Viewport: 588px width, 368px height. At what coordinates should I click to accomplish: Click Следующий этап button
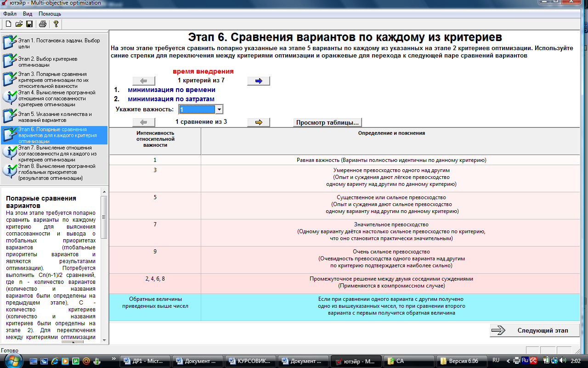coord(535,330)
